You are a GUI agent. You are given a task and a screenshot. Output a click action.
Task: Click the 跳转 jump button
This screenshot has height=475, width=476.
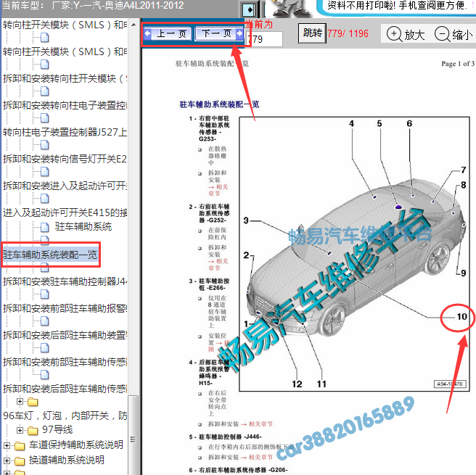tap(312, 33)
